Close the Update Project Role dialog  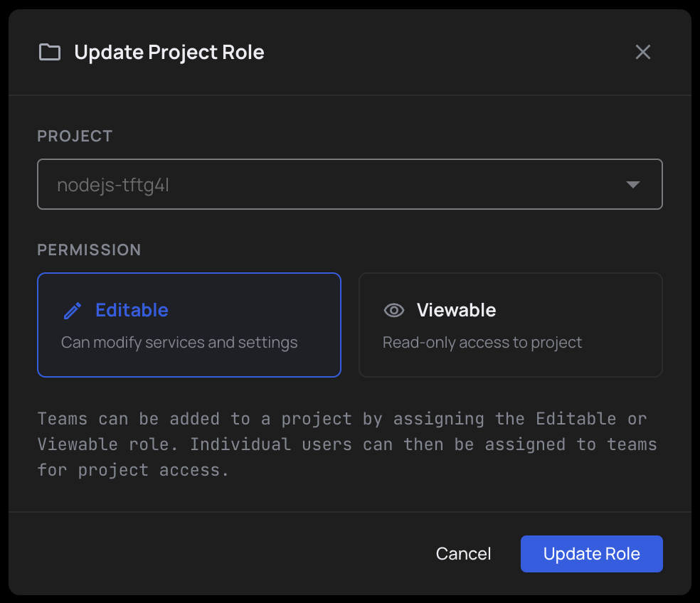tap(643, 52)
